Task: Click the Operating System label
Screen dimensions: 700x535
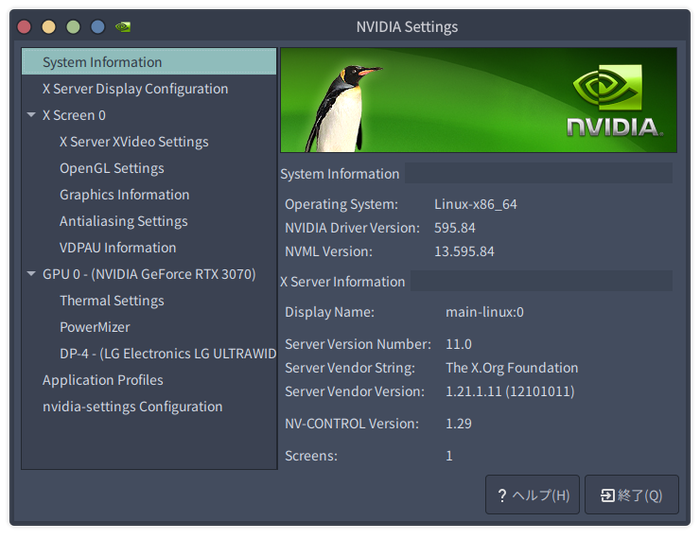Action: pyautogui.click(x=342, y=204)
